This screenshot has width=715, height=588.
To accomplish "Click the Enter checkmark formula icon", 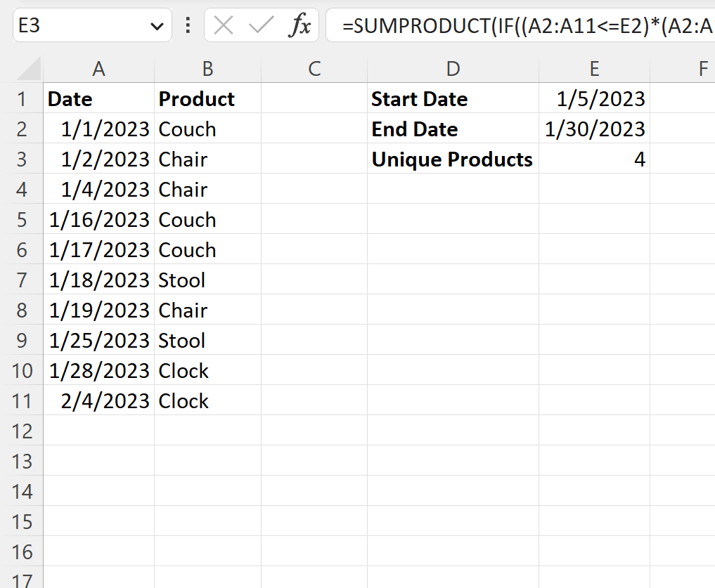I will coord(261,26).
